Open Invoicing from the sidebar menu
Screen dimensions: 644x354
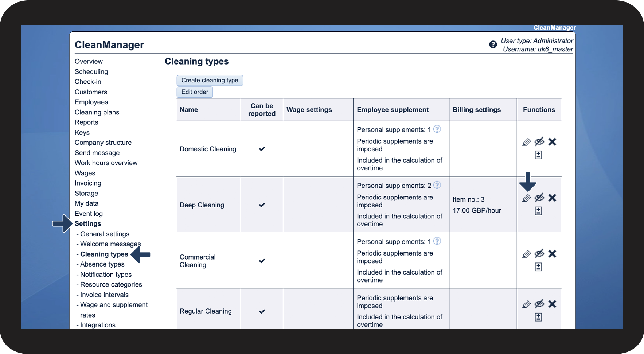88,183
